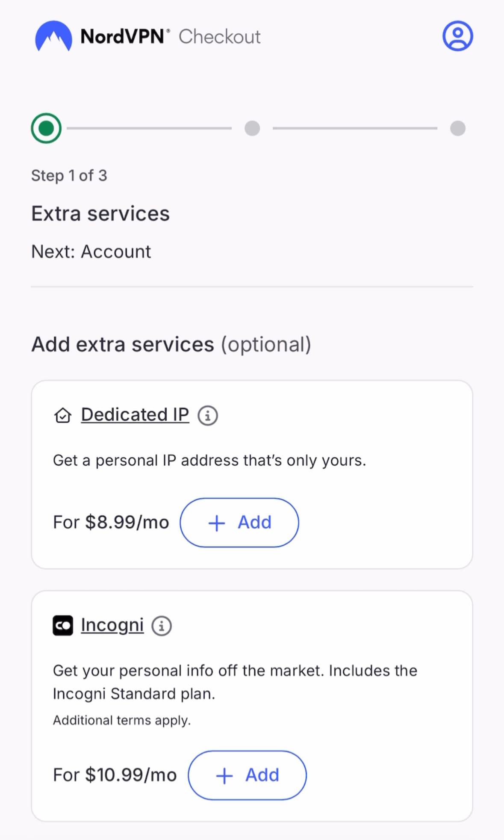504x840 pixels.
Task: Click progress line between steps two and three
Action: click(355, 128)
